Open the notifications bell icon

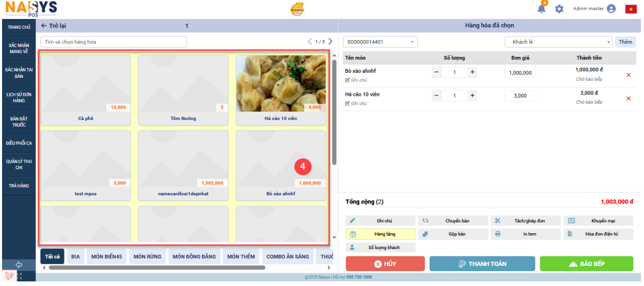point(542,9)
